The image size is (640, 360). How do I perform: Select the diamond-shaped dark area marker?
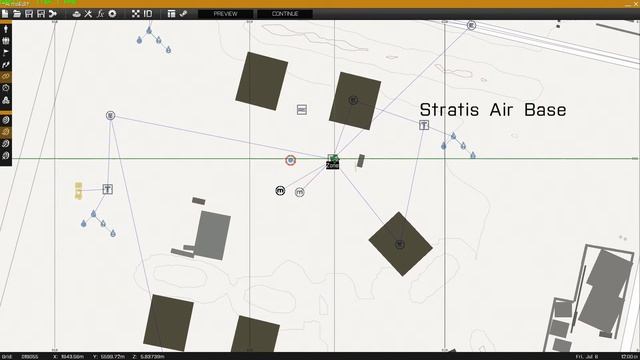(x=400, y=244)
